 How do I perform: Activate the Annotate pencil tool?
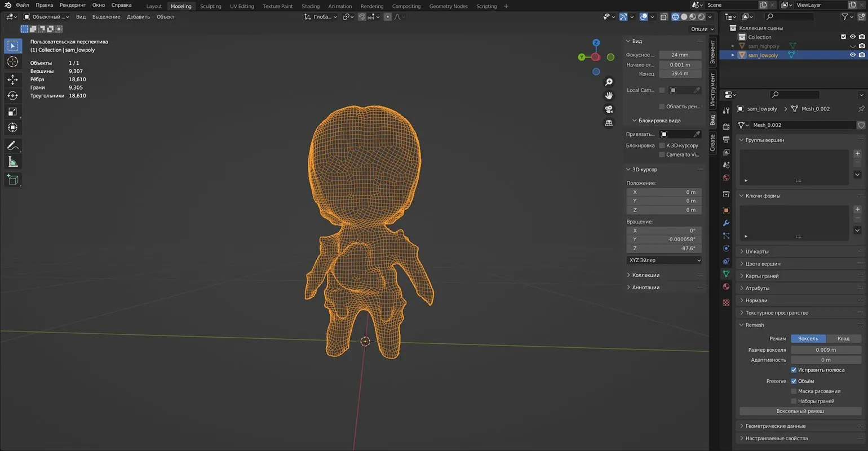(12, 146)
